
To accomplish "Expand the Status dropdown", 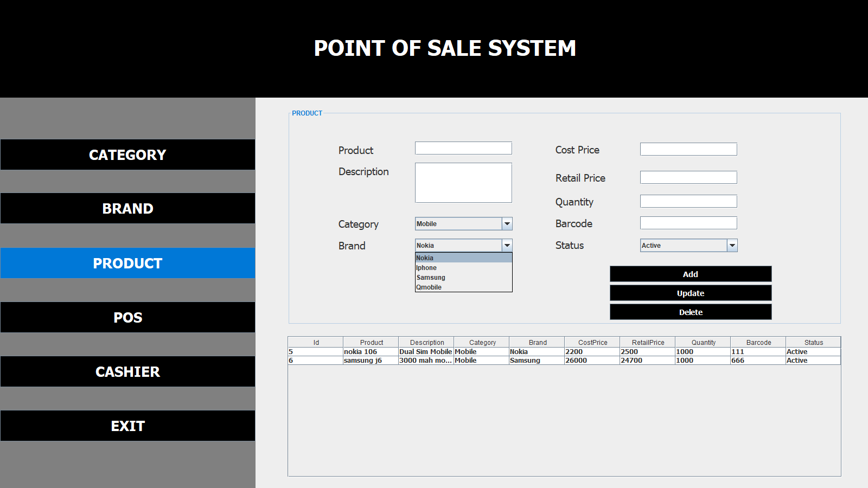I will 732,246.
